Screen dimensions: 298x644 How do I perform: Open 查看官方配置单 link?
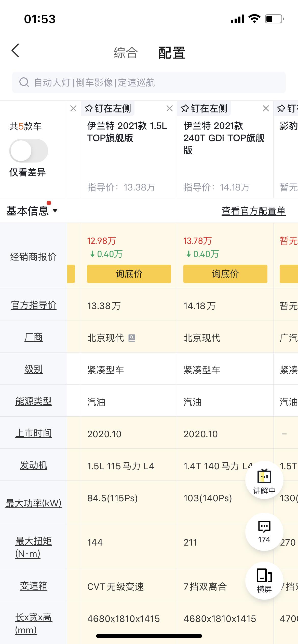(254, 211)
